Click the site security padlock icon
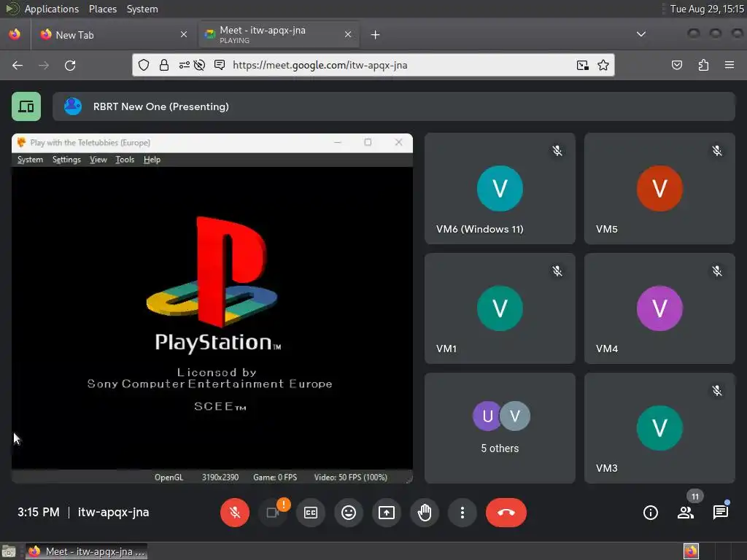 tap(164, 65)
